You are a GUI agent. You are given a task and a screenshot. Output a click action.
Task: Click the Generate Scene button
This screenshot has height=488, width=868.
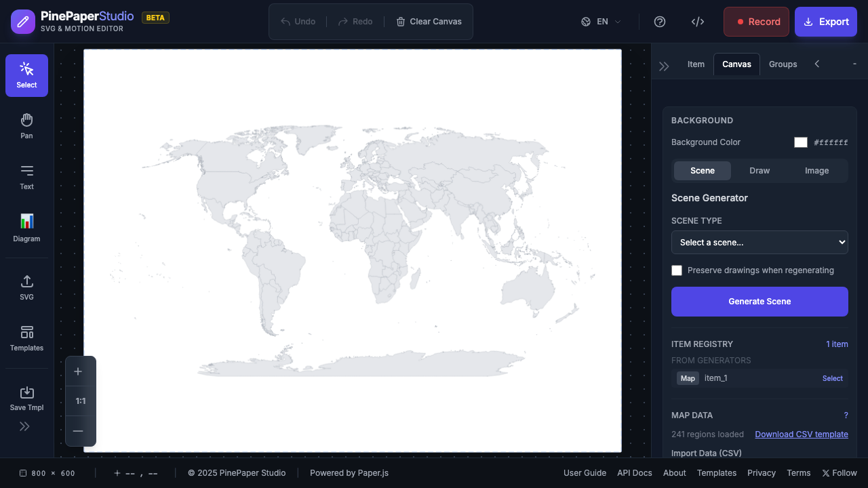click(x=759, y=301)
